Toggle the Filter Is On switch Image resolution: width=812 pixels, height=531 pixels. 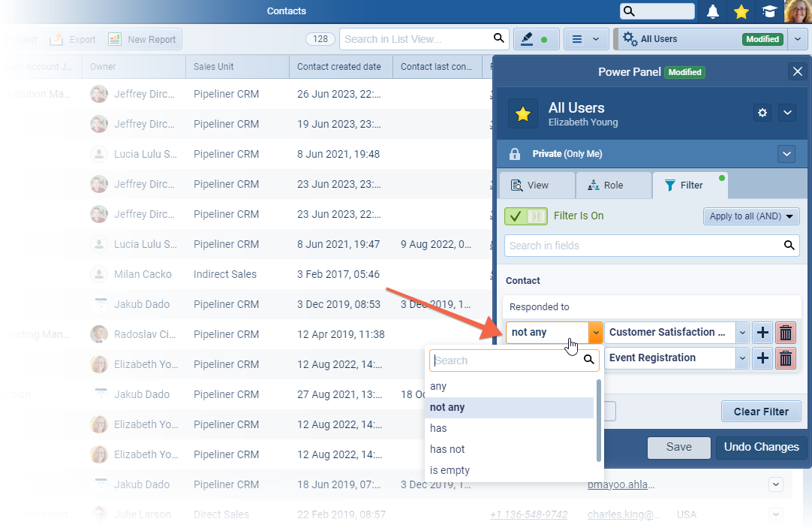[x=526, y=216]
